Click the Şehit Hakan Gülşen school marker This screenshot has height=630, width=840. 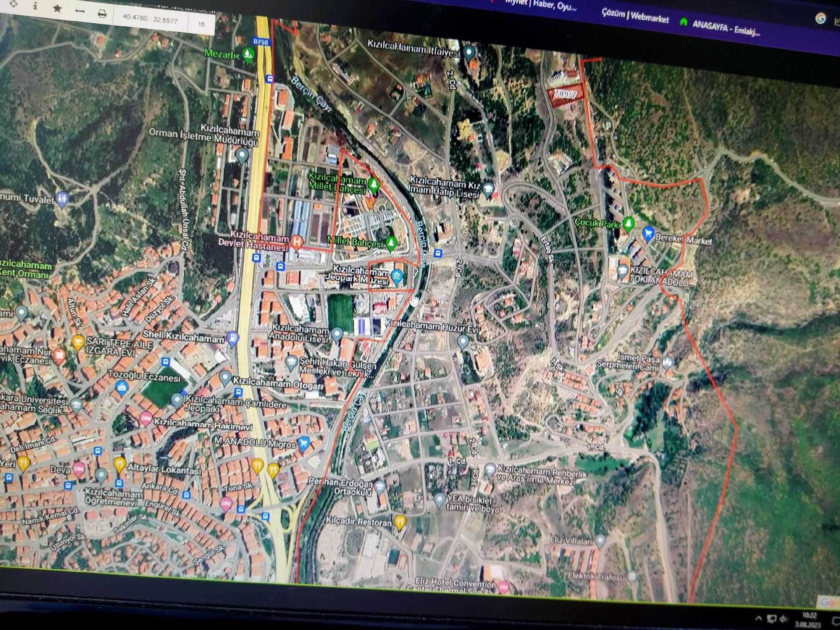point(291,362)
